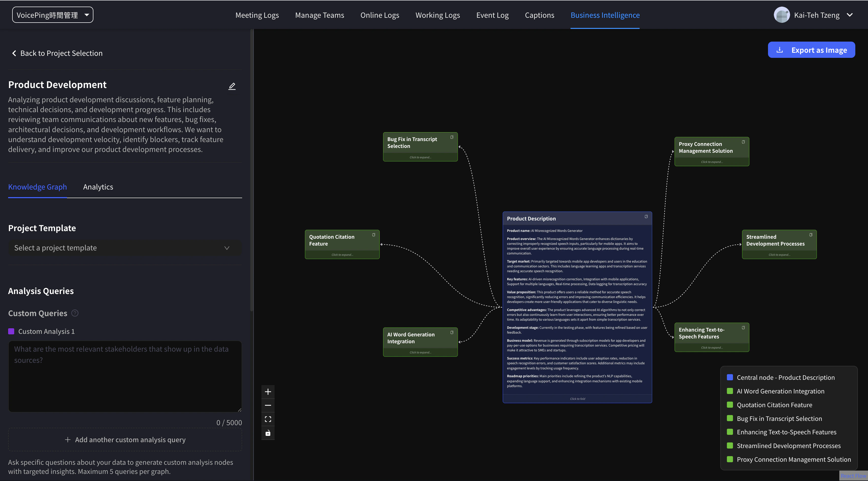The width and height of the screenshot is (868, 481).
Task: Copy the Product Description node content icon
Action: click(646, 217)
